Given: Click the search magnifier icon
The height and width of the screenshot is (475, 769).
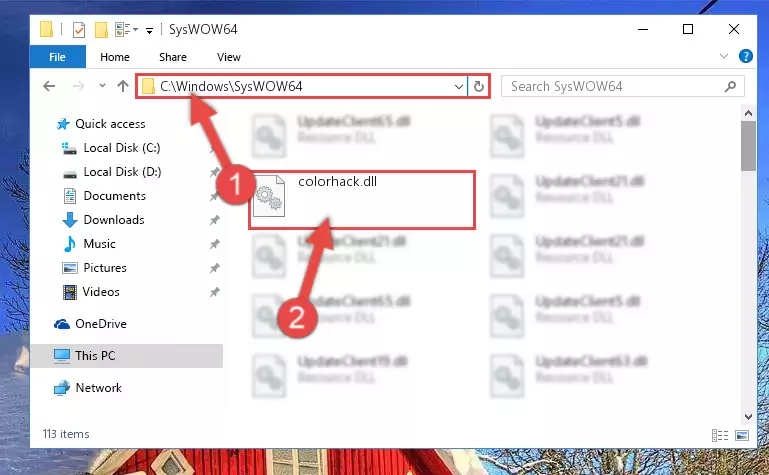Looking at the screenshot, I should (730, 86).
